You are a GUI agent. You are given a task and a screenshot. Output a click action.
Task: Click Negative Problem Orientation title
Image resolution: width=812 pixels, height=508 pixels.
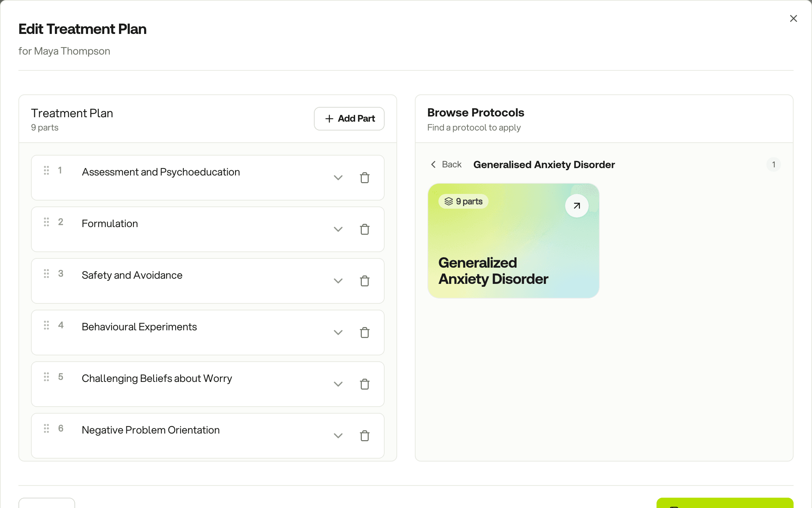(151, 430)
